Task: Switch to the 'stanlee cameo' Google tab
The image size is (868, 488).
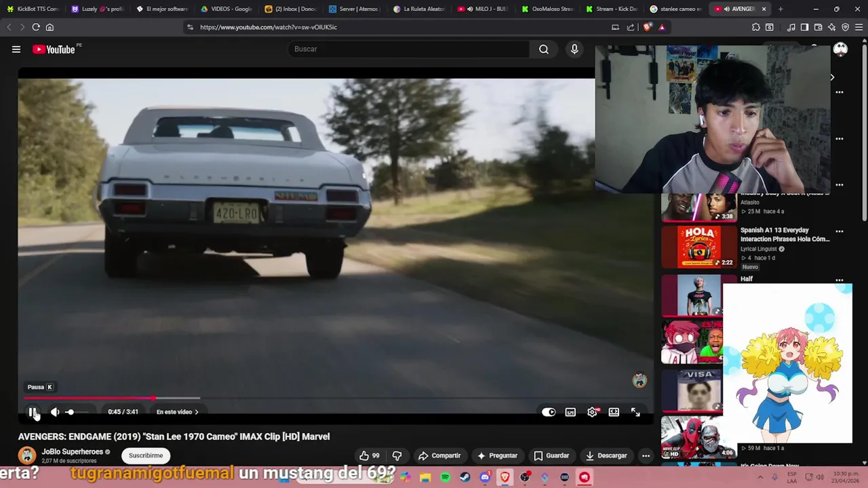Action: [x=677, y=9]
